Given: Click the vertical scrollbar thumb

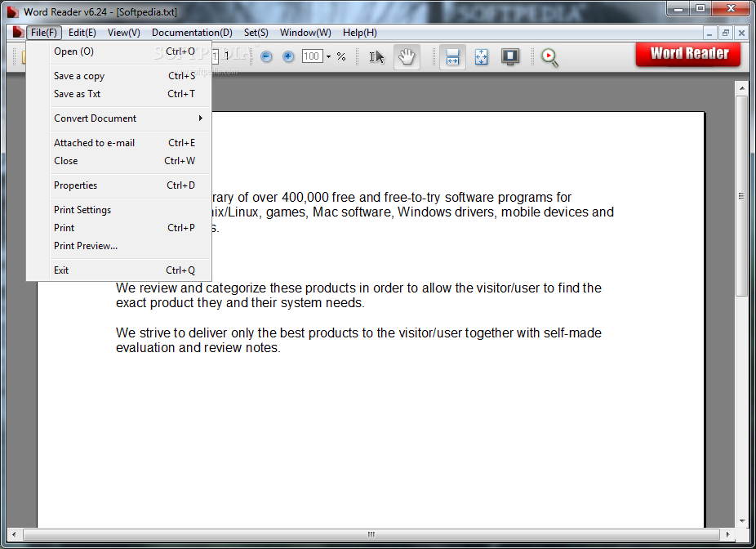Looking at the screenshot, I should point(741,196).
